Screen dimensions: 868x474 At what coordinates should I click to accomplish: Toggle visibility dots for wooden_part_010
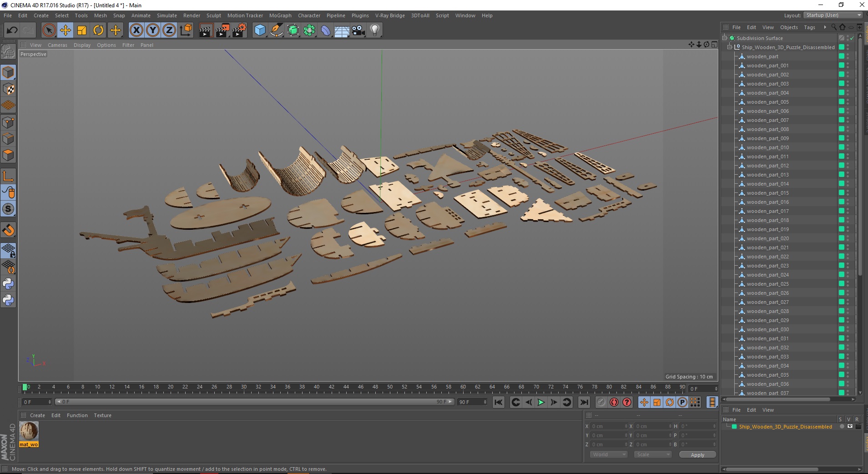pyautogui.click(x=848, y=147)
